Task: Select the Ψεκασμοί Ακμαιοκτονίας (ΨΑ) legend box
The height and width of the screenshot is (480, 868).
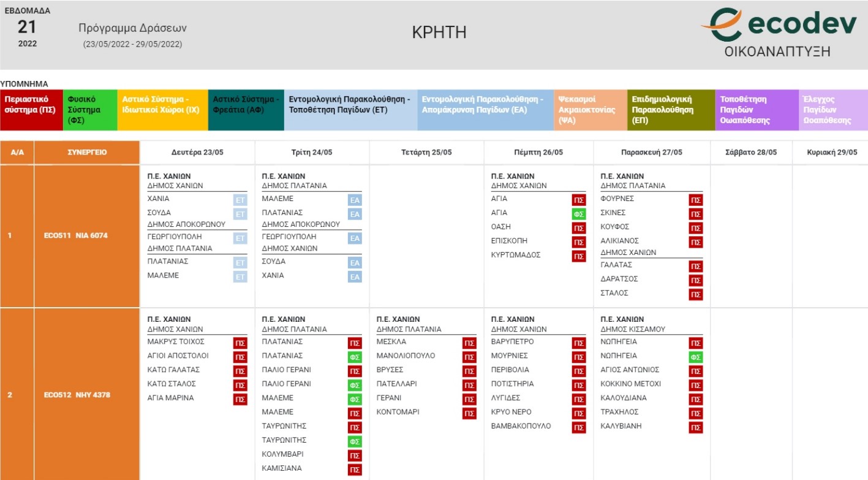Action: (x=590, y=110)
